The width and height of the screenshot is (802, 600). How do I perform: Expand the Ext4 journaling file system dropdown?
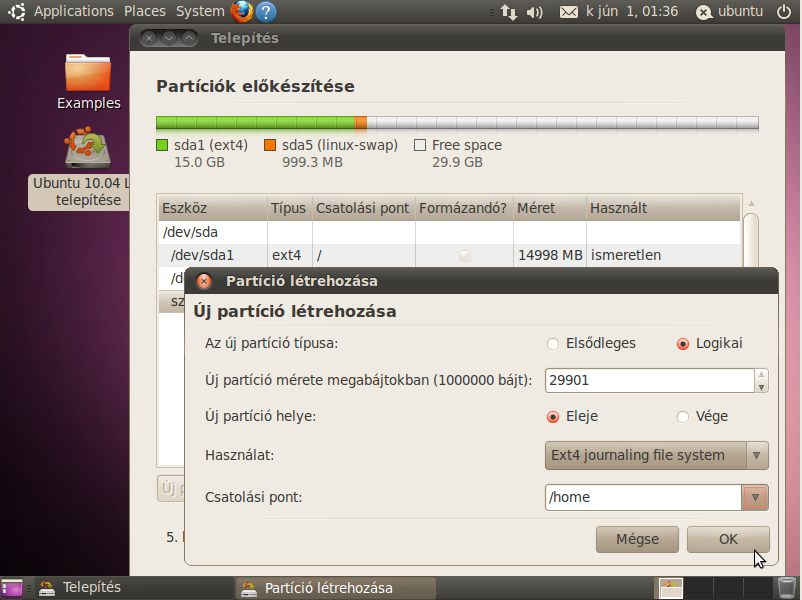point(657,455)
